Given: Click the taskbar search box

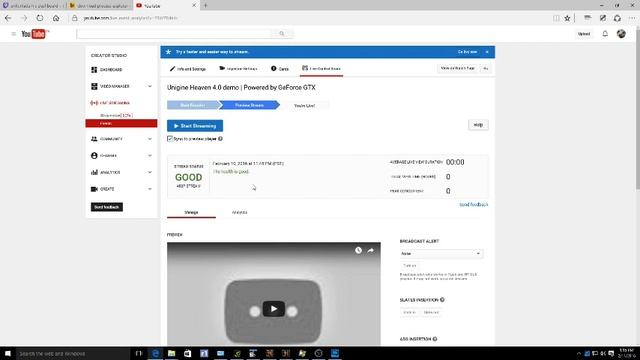Looking at the screenshot, I should pos(73,353).
